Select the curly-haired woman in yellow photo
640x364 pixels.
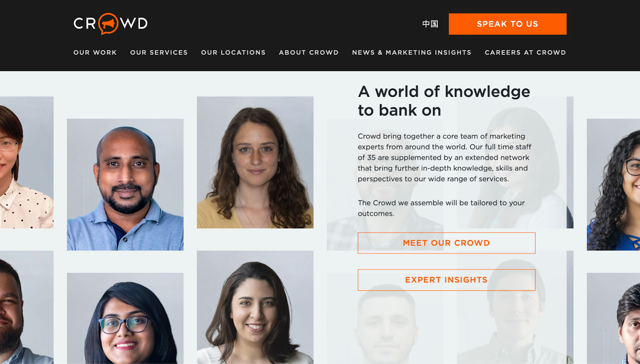(x=255, y=162)
